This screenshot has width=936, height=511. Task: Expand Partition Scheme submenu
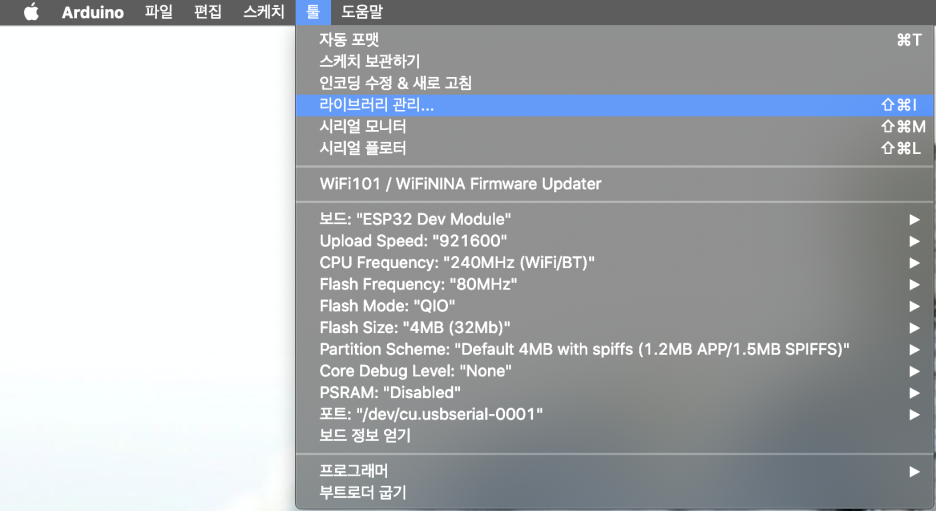tap(615, 349)
